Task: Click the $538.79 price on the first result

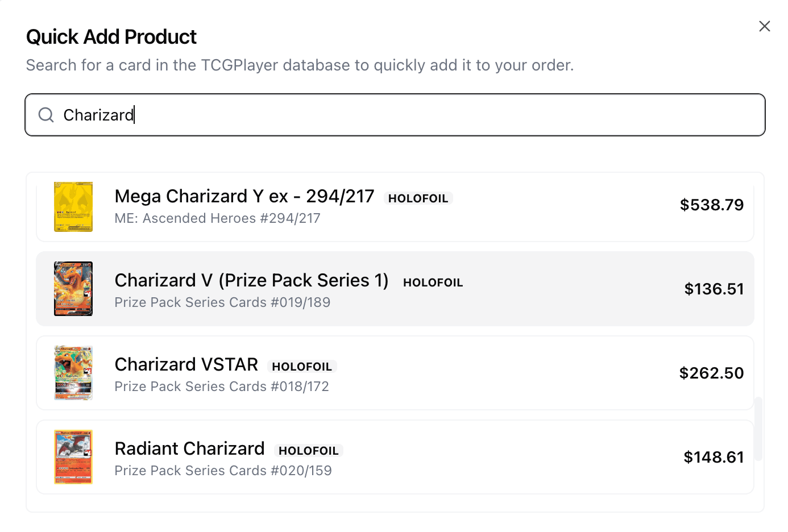Action: click(x=712, y=205)
